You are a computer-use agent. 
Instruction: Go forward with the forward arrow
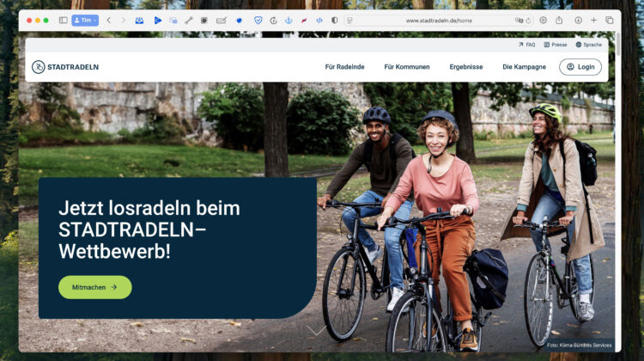[123, 20]
